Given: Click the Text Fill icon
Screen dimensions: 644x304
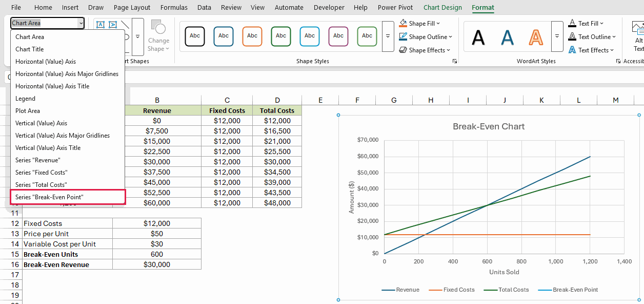Looking at the screenshot, I should click(x=572, y=23).
